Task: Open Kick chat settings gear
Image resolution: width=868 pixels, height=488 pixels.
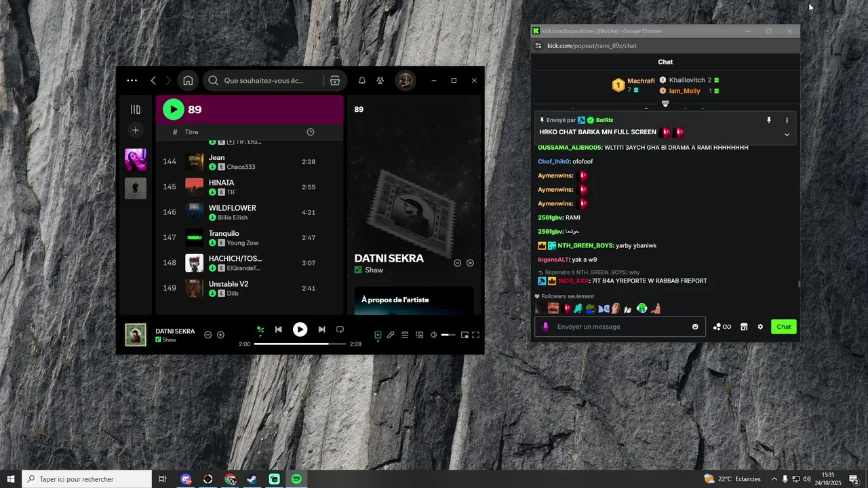Action: tap(760, 327)
